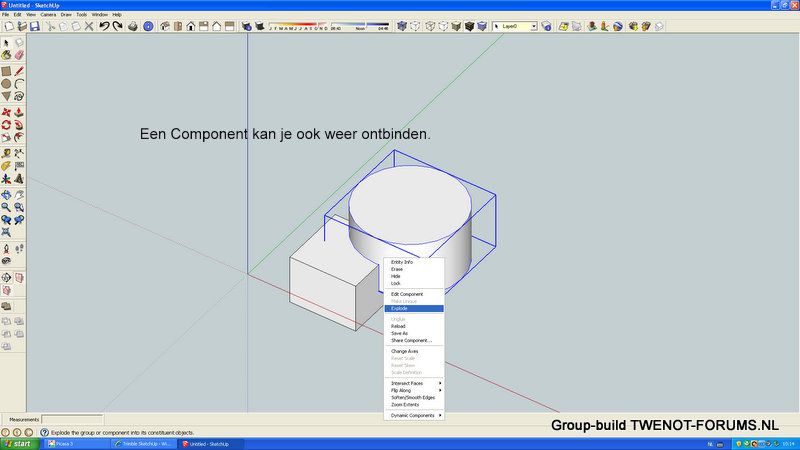Activate the Rectangle drawing tool

click(x=6, y=71)
